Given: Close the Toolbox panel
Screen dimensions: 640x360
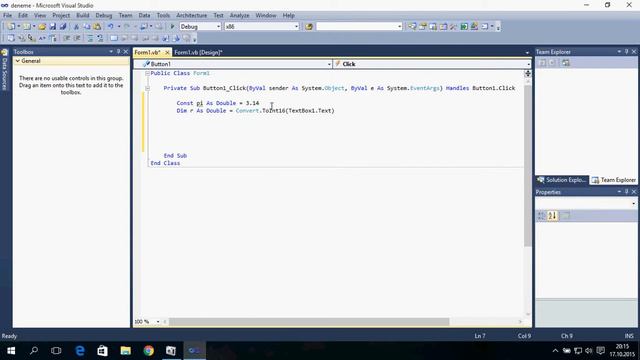Looking at the screenshot, I should point(126,52).
